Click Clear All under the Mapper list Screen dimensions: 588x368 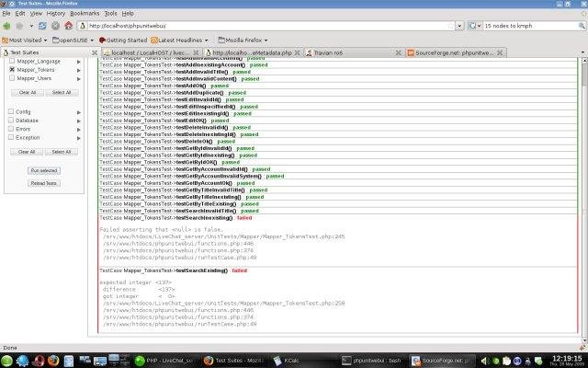(28, 92)
